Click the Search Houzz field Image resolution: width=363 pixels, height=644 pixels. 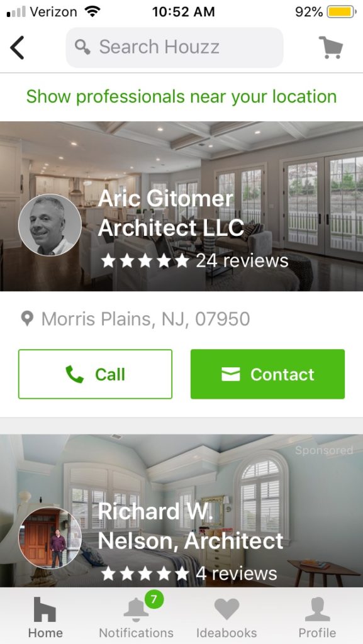(x=174, y=47)
